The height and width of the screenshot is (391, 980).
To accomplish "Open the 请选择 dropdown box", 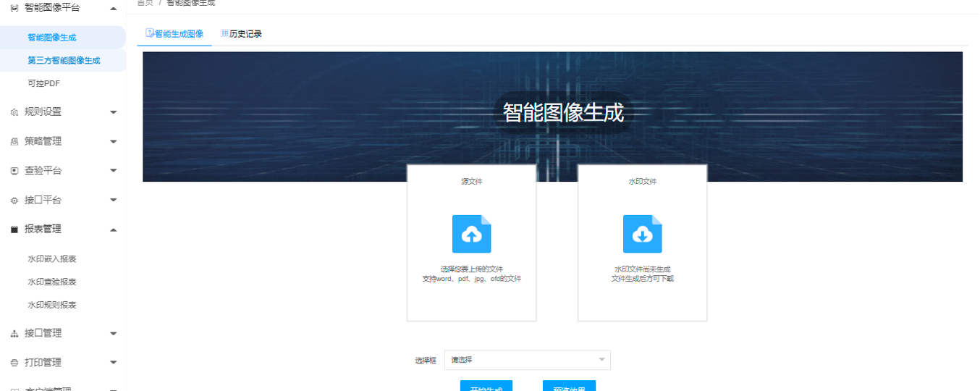I will pos(527,360).
